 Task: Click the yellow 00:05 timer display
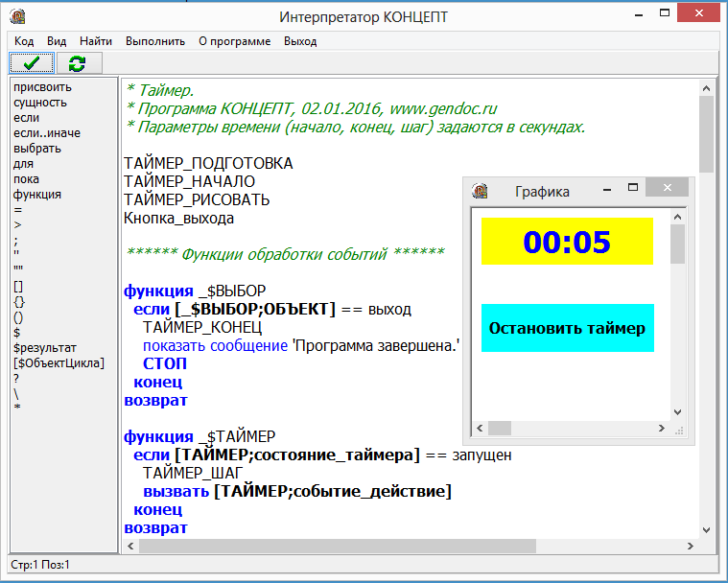[567, 242]
